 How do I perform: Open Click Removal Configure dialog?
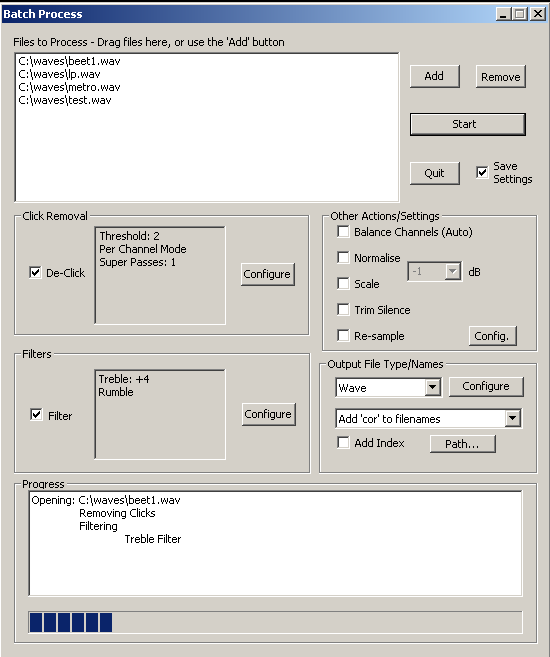pos(268,274)
